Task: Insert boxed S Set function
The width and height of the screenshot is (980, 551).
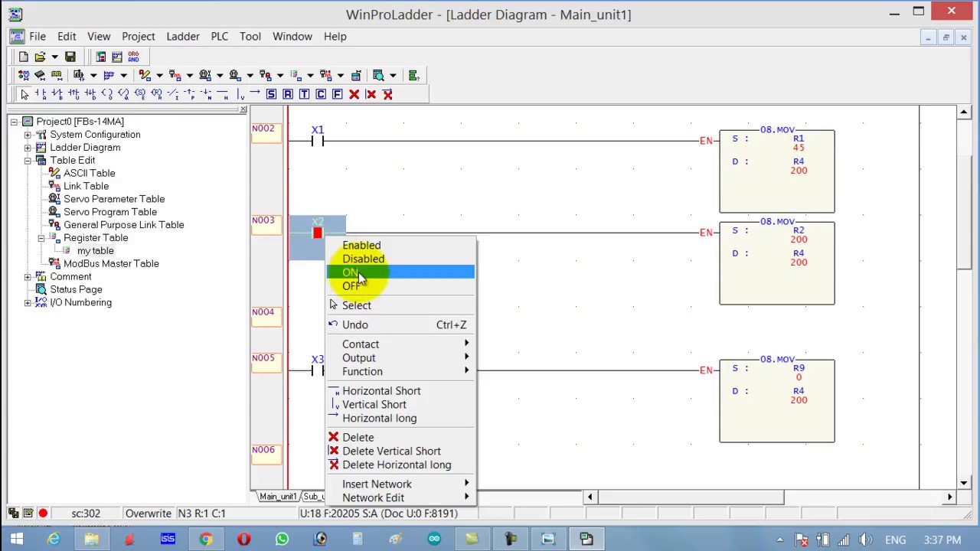Action: pyautogui.click(x=271, y=94)
